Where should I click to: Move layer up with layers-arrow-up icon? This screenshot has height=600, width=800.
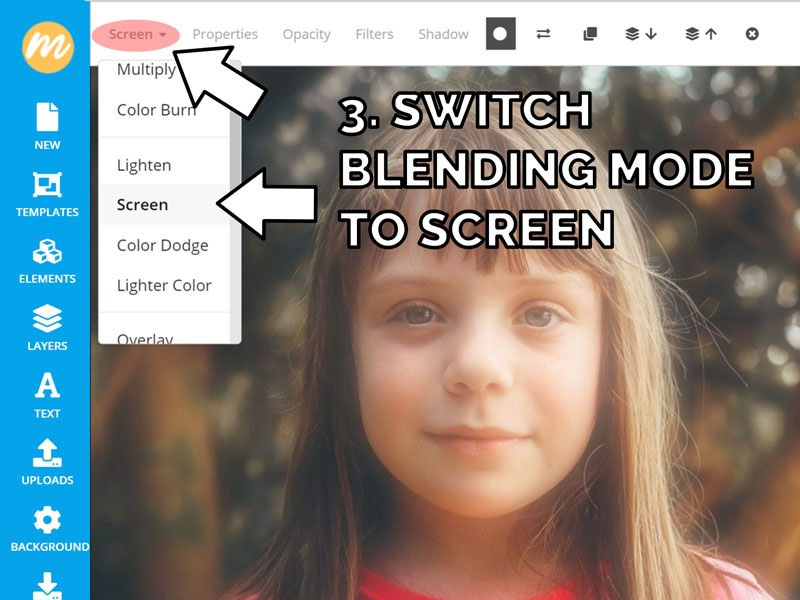pyautogui.click(x=701, y=34)
